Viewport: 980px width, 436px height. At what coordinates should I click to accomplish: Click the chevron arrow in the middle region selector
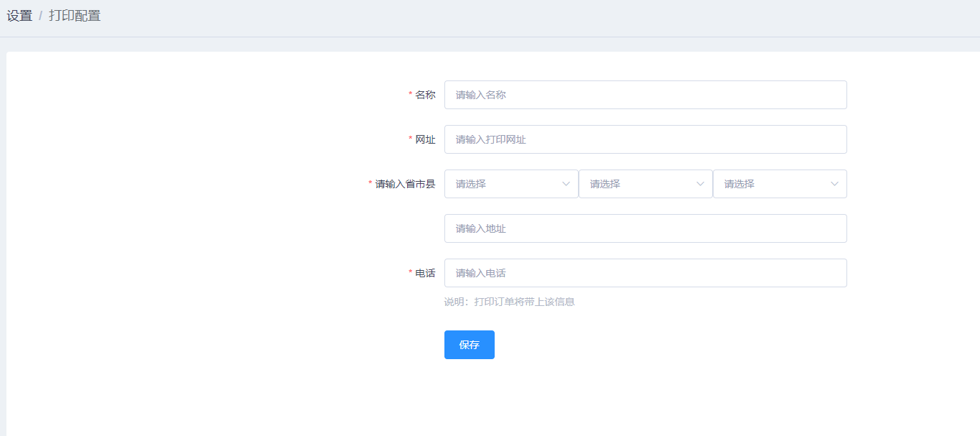[700, 184]
